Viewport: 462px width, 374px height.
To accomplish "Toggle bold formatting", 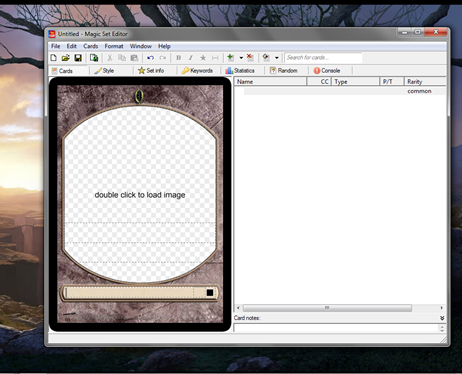I will (x=179, y=58).
